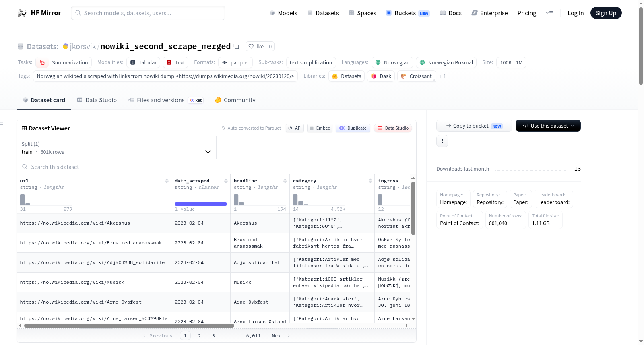
Task: Open the Models menu item
Action: pyautogui.click(x=283, y=13)
